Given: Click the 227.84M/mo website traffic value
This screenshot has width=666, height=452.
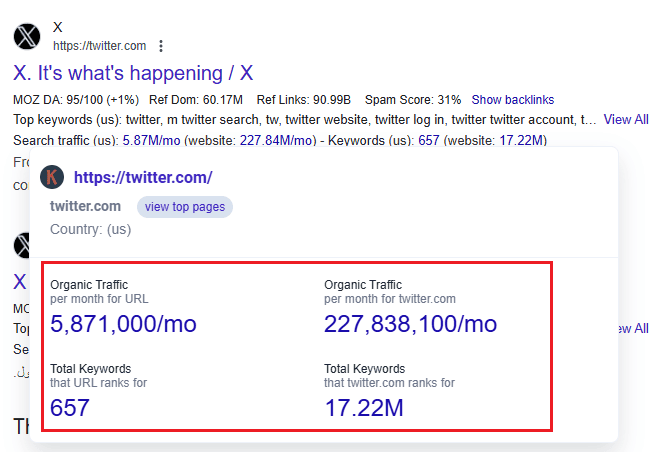Looking at the screenshot, I should click(276, 140).
